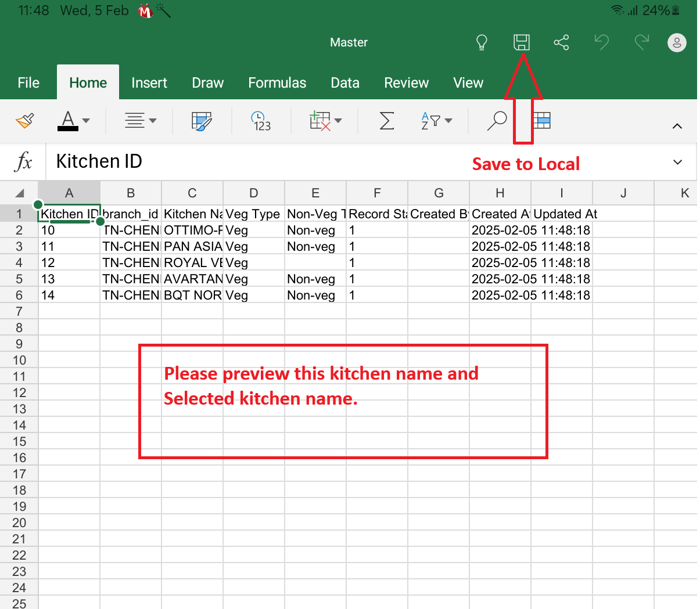
Task: Select the Updated At header cell
Action: click(562, 214)
